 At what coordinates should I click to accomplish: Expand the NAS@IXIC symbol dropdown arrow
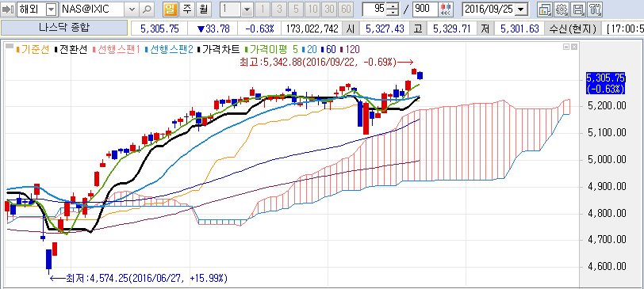click(x=132, y=9)
